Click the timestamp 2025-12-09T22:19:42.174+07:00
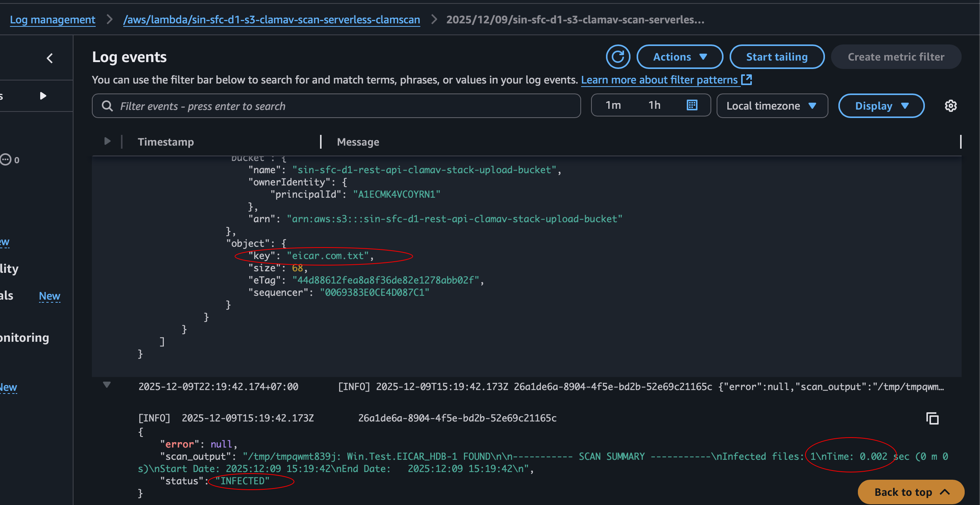The image size is (980, 505). [218, 387]
